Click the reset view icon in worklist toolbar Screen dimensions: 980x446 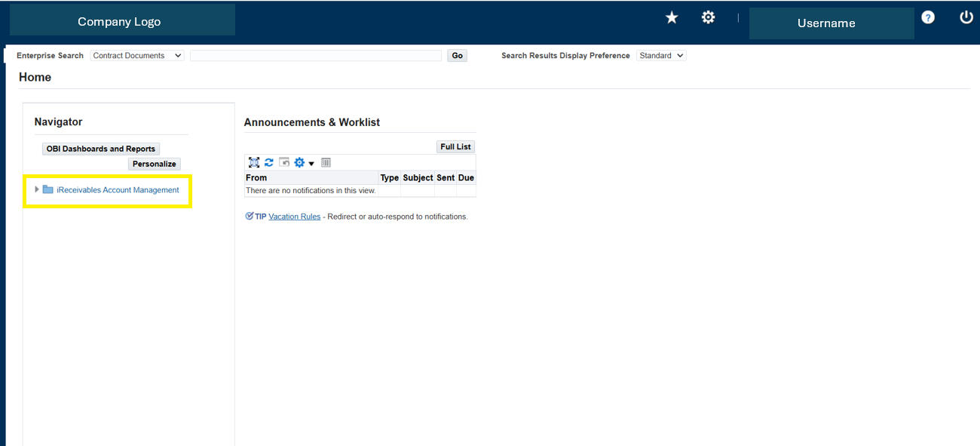(x=284, y=163)
